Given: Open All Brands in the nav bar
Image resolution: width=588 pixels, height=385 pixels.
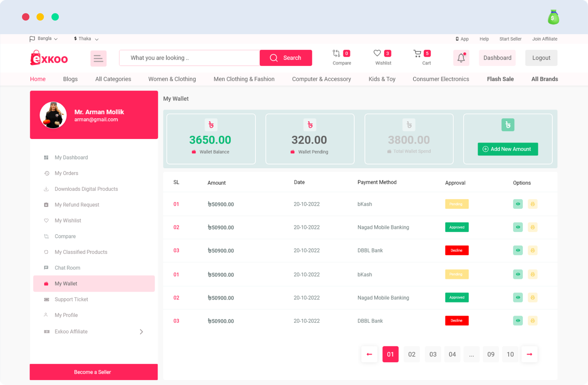Looking at the screenshot, I should point(545,79).
